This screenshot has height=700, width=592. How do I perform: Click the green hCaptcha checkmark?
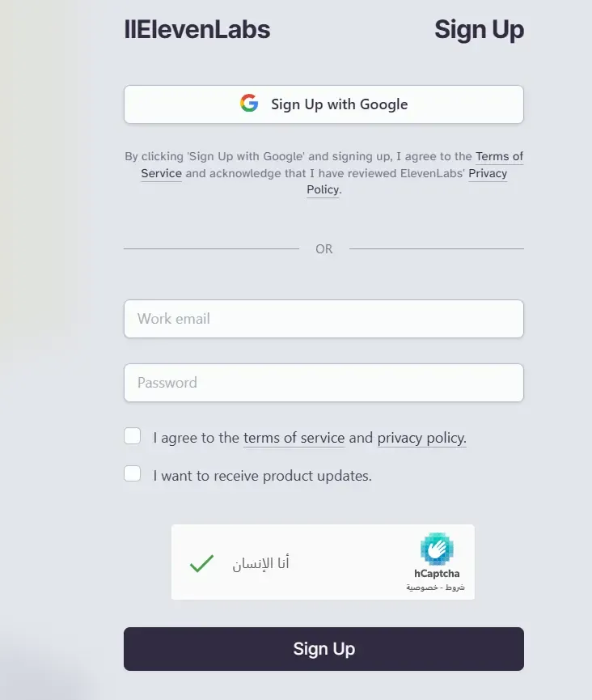201,563
